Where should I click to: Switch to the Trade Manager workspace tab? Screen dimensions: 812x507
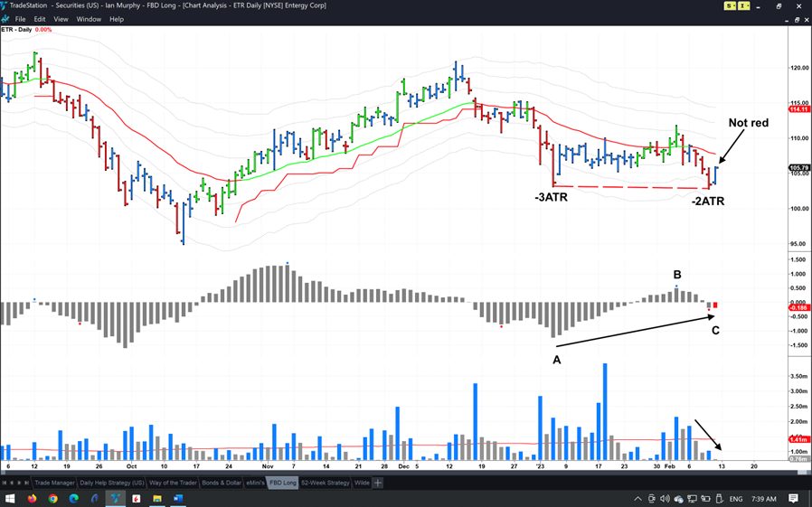coord(54,483)
